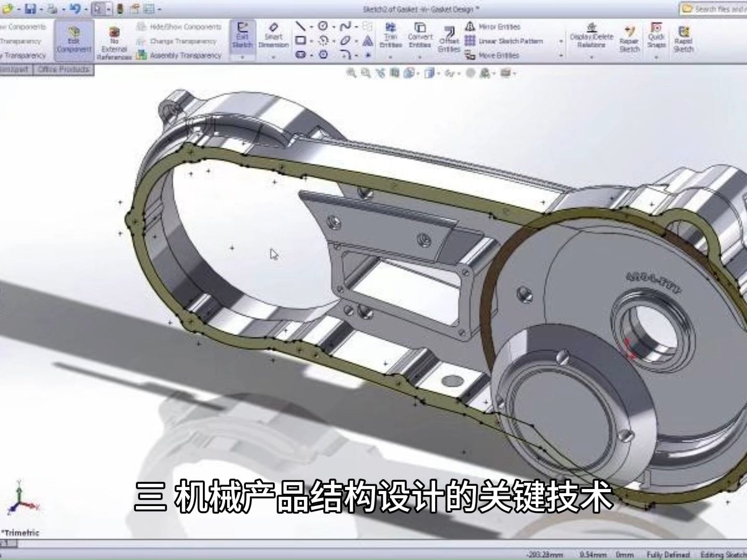Expand dropdown below Convert Entities
This screenshot has width=747, height=560.
(x=420, y=57)
